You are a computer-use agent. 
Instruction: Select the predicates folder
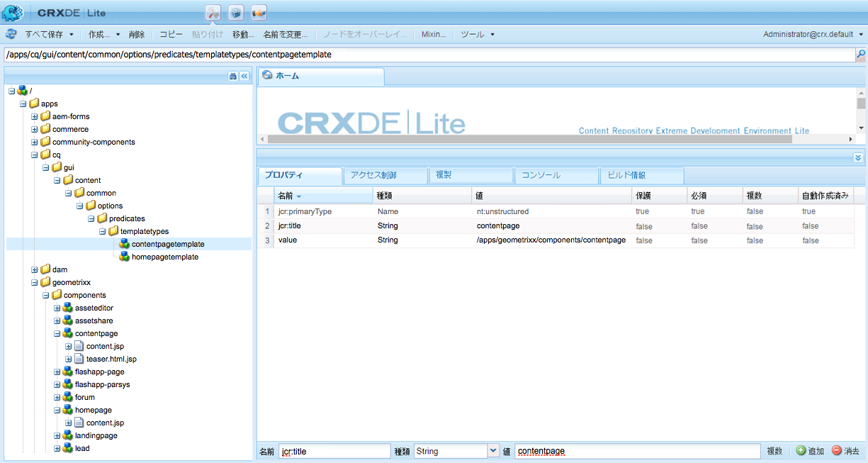127,218
